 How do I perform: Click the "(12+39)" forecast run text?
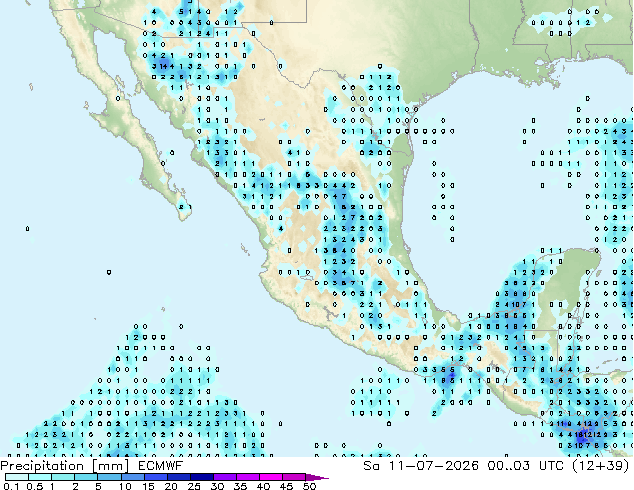[x=602, y=466]
